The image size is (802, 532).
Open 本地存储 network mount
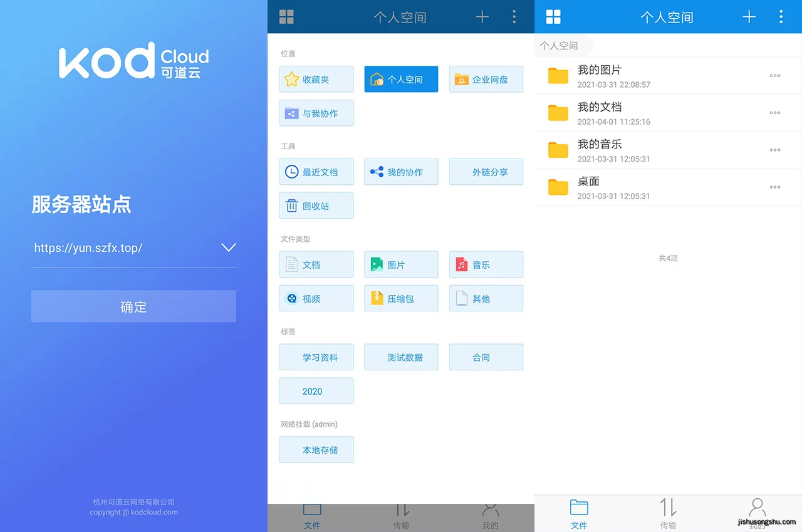[316, 450]
